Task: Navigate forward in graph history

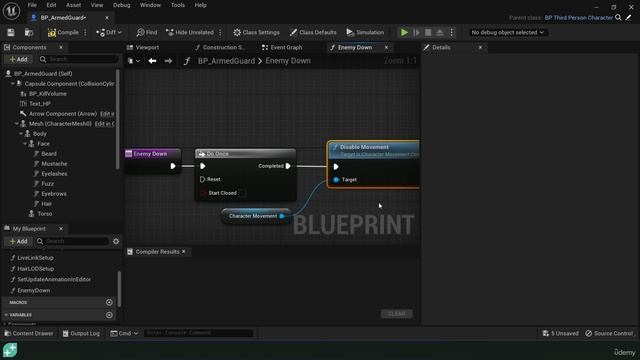Action: tap(168, 61)
